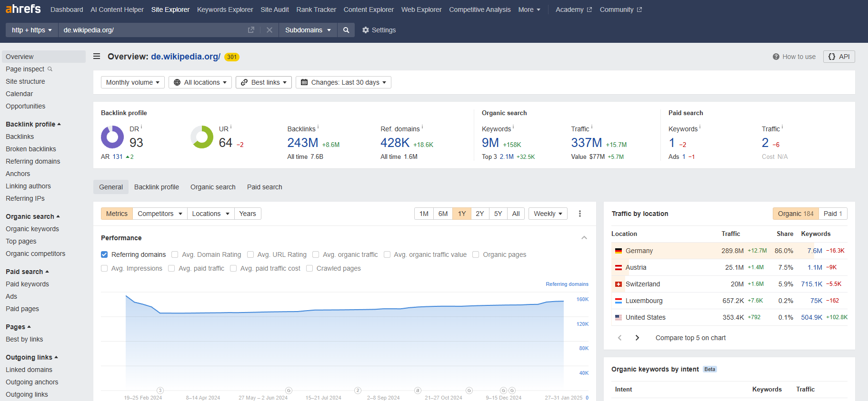Open Weekly interval dropdown
Viewport: 868px width, 401px height.
pos(548,214)
